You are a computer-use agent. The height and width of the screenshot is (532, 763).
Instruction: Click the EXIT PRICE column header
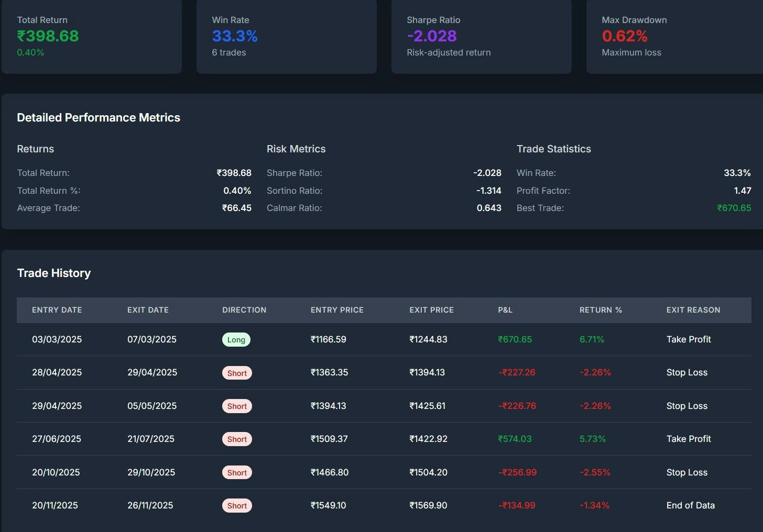tap(432, 310)
